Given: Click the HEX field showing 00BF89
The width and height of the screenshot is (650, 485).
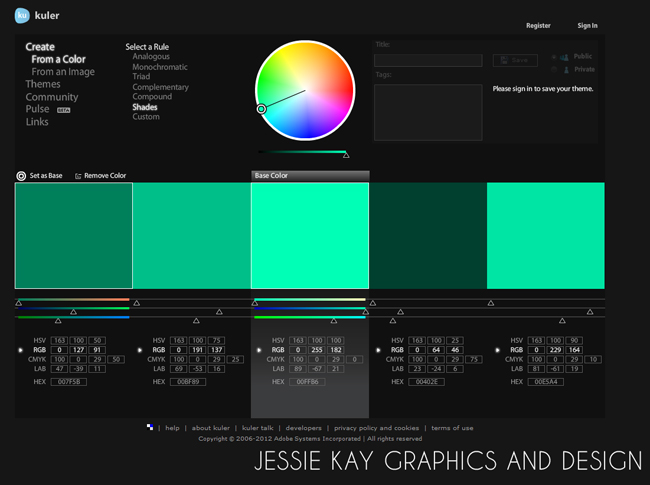Looking at the screenshot, I should (188, 382).
